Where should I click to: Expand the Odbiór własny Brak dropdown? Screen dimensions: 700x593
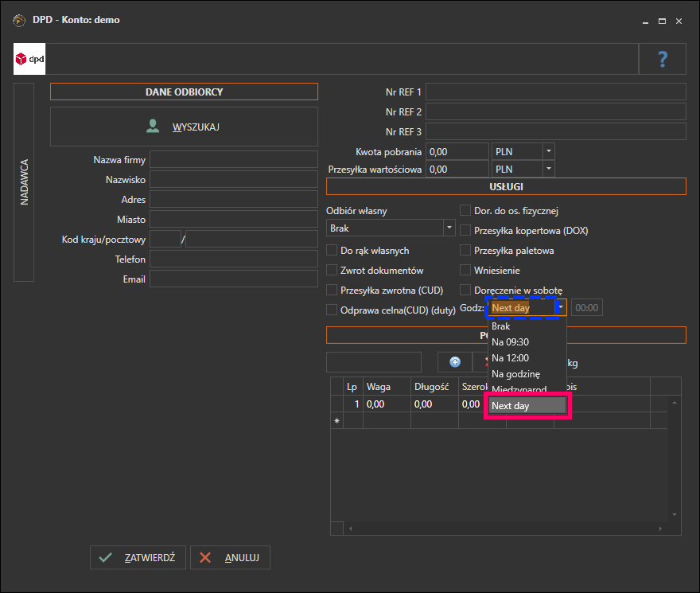click(449, 228)
